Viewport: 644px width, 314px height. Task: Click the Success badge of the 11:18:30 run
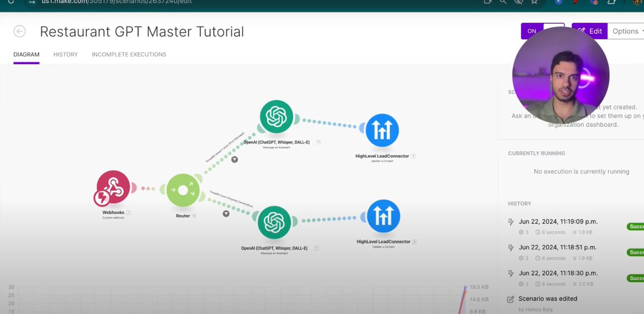point(635,278)
